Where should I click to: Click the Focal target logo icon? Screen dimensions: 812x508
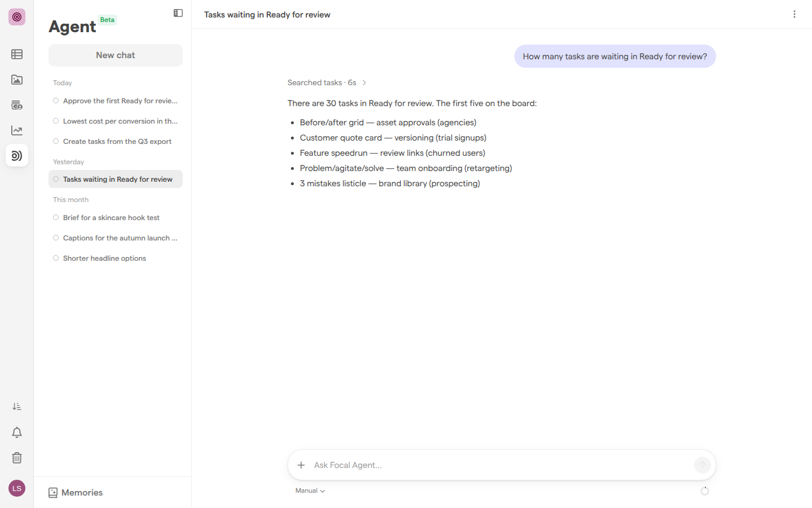click(x=17, y=17)
